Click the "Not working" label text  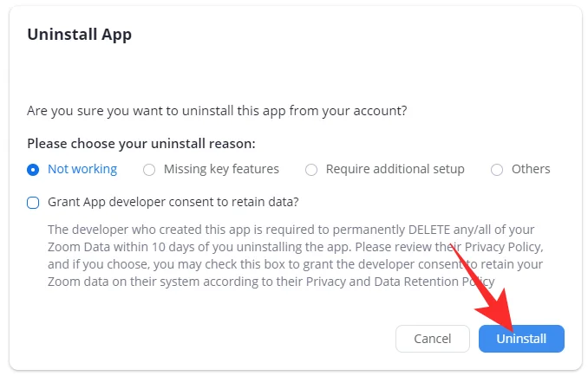[82, 169]
